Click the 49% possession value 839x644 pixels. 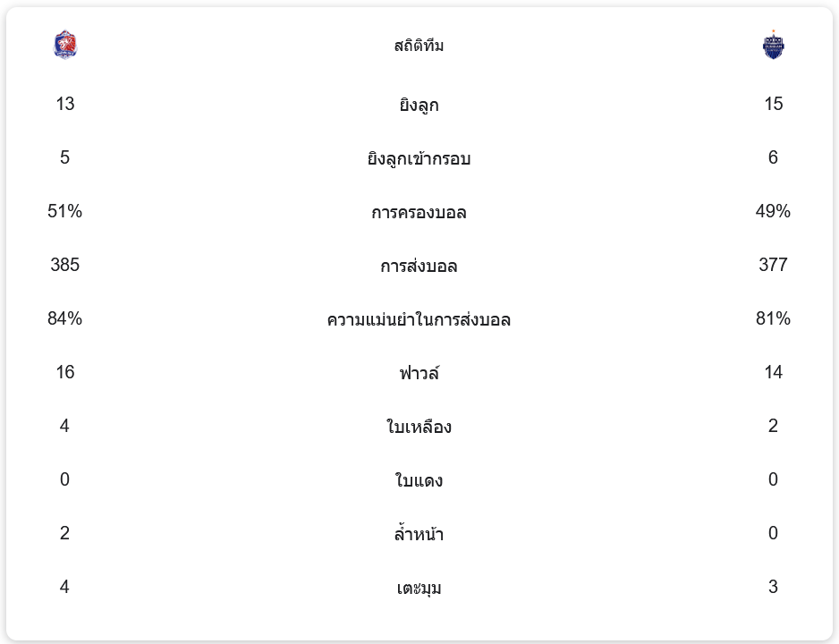(773, 211)
